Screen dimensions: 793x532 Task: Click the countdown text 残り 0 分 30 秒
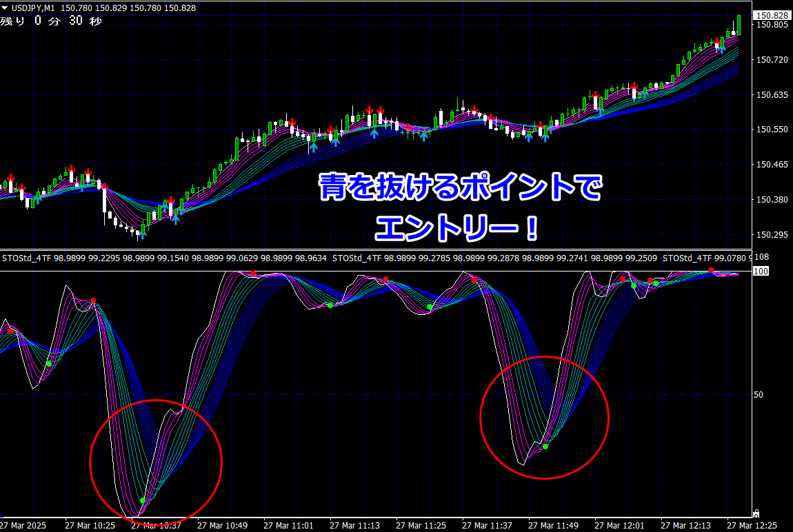click(x=51, y=21)
